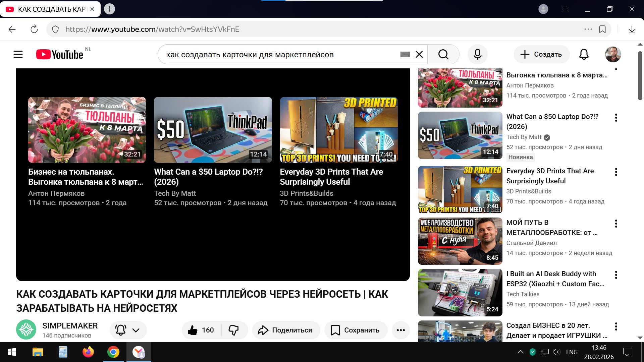This screenshot has width=644, height=362.
Task: Click the Сохранить save button
Action: coord(356,330)
